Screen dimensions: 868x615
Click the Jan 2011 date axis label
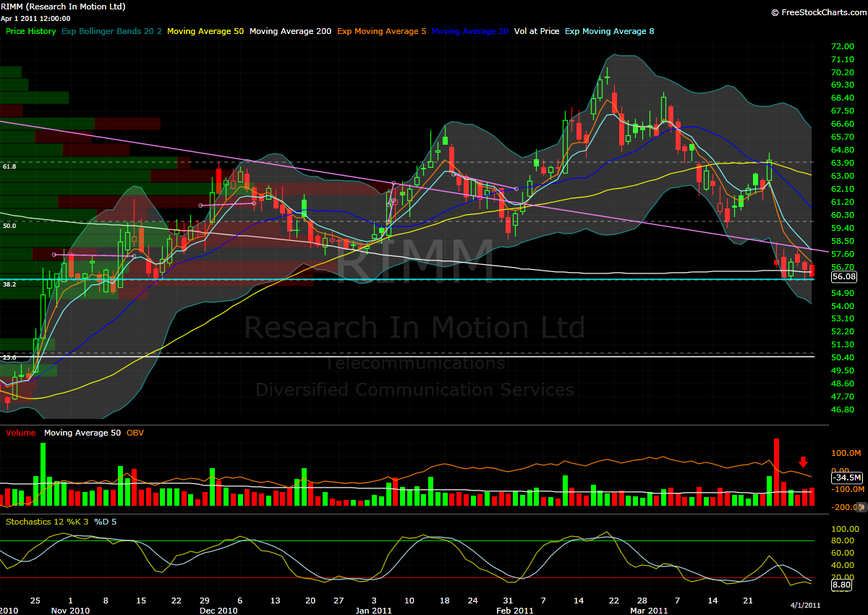tap(373, 611)
